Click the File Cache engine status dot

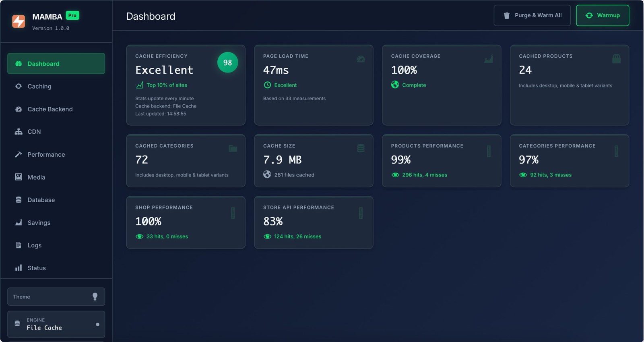pyautogui.click(x=97, y=324)
